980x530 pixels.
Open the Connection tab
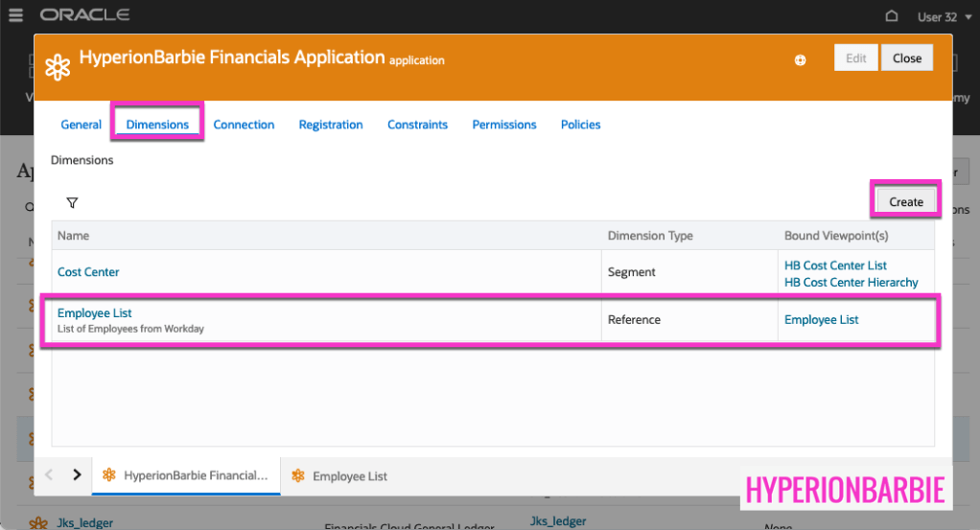(244, 125)
